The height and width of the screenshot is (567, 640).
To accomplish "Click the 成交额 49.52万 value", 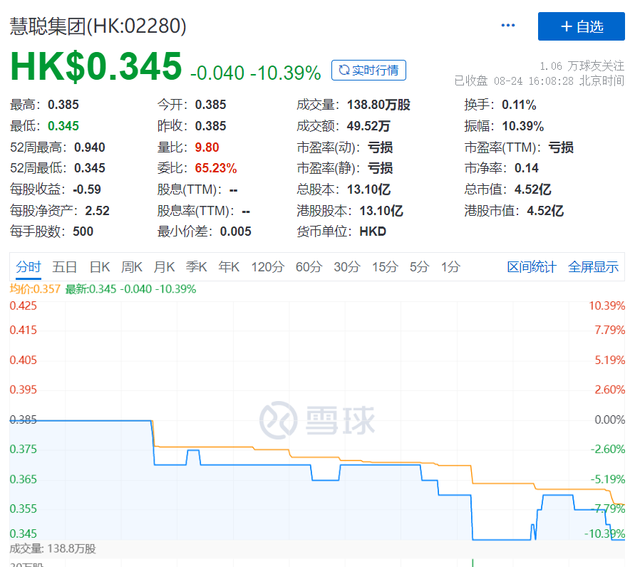I will [x=368, y=126].
